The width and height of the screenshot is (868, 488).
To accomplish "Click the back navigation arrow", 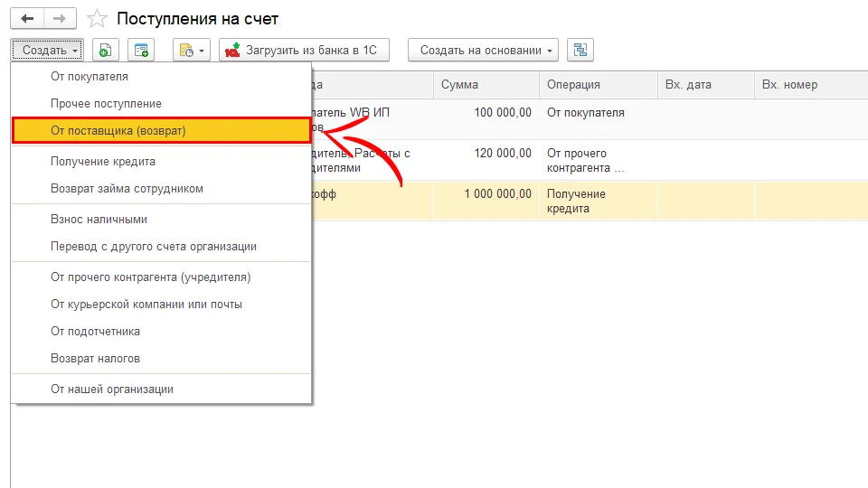I will coord(27,18).
